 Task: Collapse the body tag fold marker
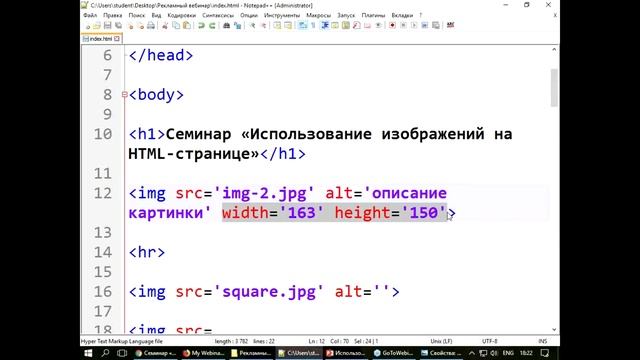point(124,94)
